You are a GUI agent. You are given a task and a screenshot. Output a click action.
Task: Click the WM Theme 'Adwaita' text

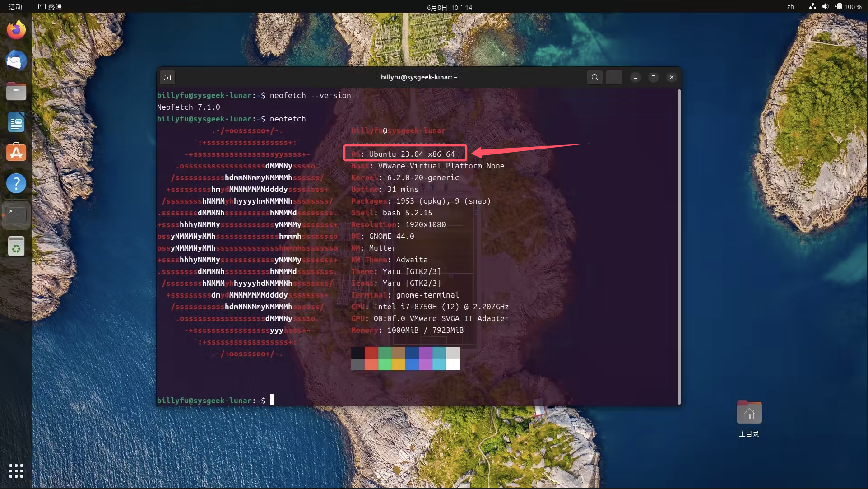412,260
